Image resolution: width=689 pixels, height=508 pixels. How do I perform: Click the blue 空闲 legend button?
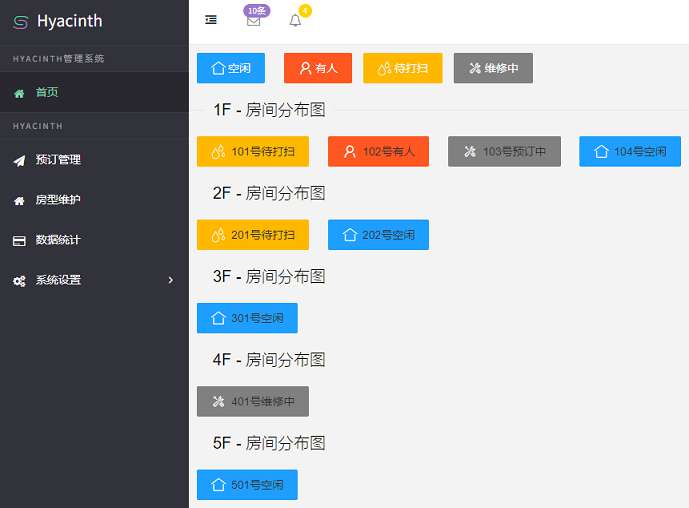point(231,68)
